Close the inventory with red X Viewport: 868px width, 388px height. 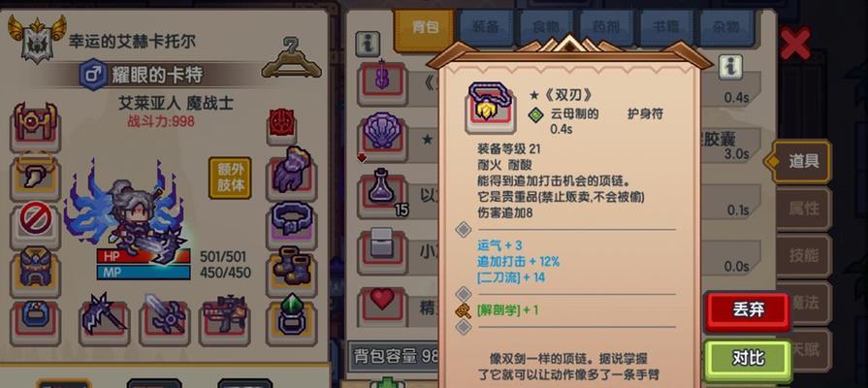pos(795,44)
